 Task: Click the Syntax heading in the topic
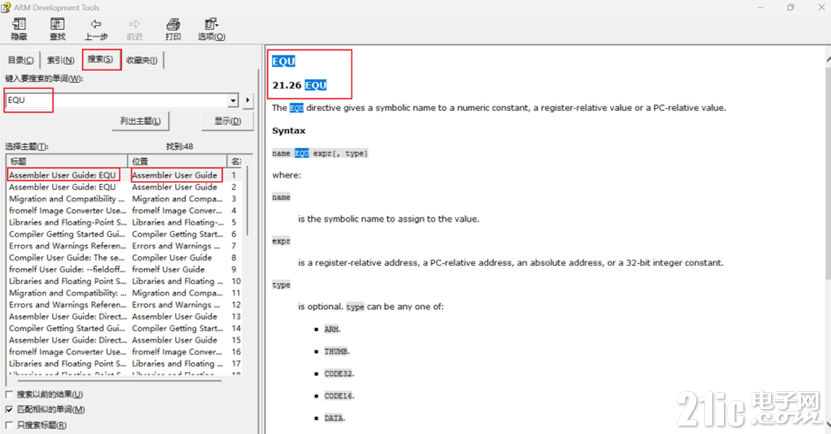[x=289, y=130]
